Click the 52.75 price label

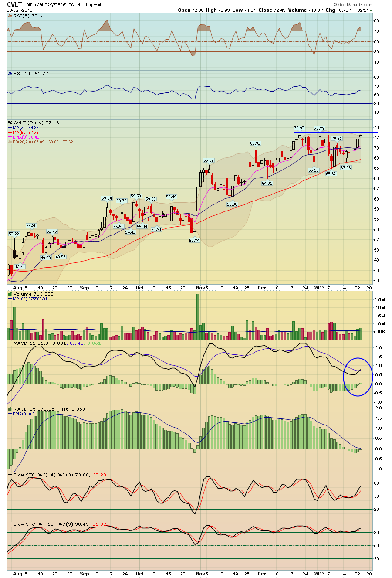(52, 231)
